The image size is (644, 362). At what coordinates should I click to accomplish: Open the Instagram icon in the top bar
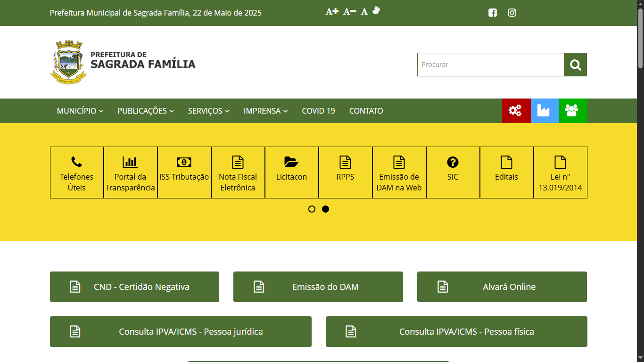[512, 13]
